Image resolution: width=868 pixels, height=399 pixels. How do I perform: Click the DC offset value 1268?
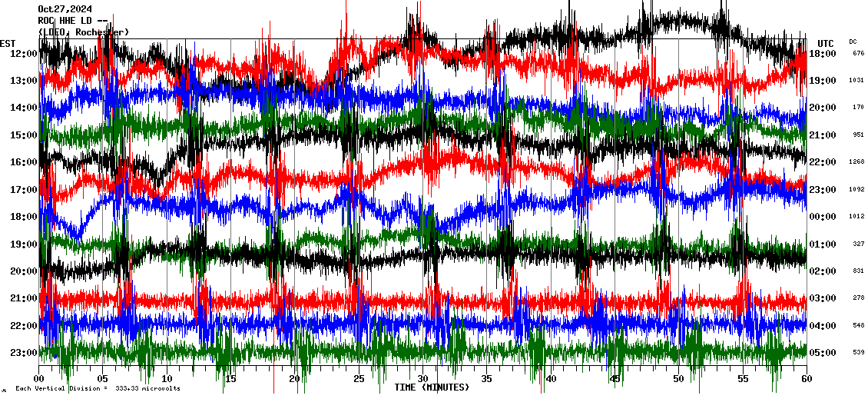(x=856, y=162)
